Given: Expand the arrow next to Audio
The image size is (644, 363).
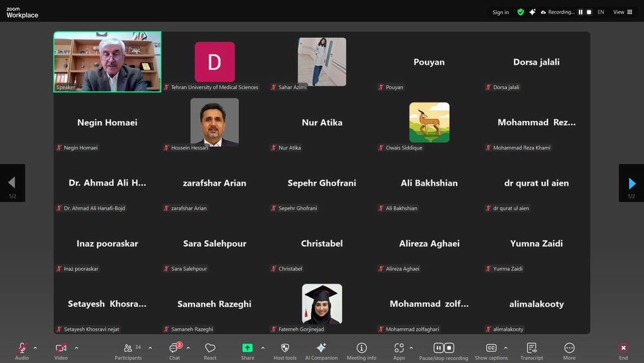Looking at the screenshot, I should pyautogui.click(x=35, y=348).
